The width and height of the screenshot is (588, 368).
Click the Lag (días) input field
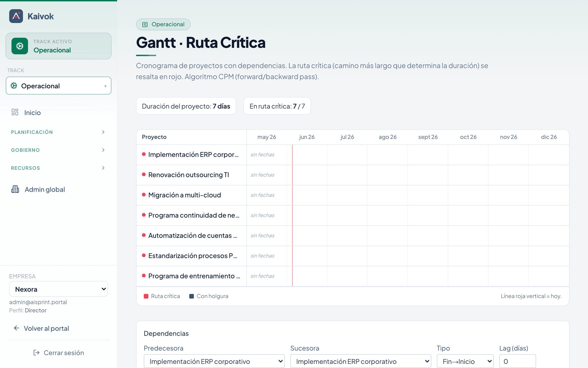(x=517, y=361)
